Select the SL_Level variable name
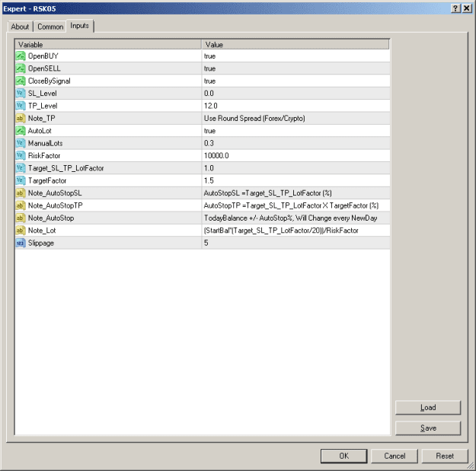Screen dimensions: 476x471 pos(43,94)
